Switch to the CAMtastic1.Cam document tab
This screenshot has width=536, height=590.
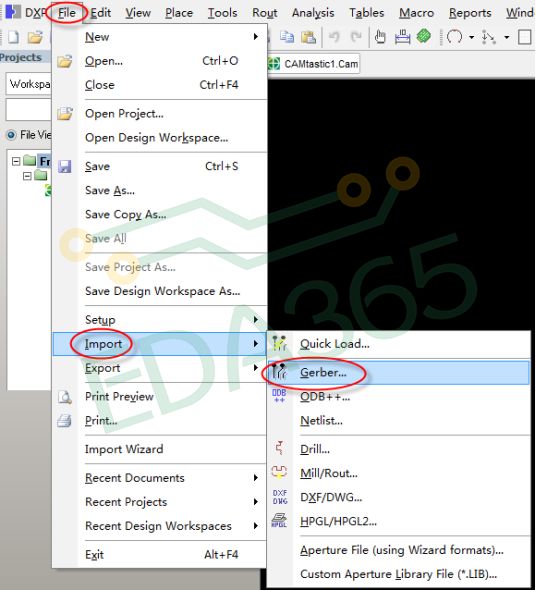click(314, 64)
